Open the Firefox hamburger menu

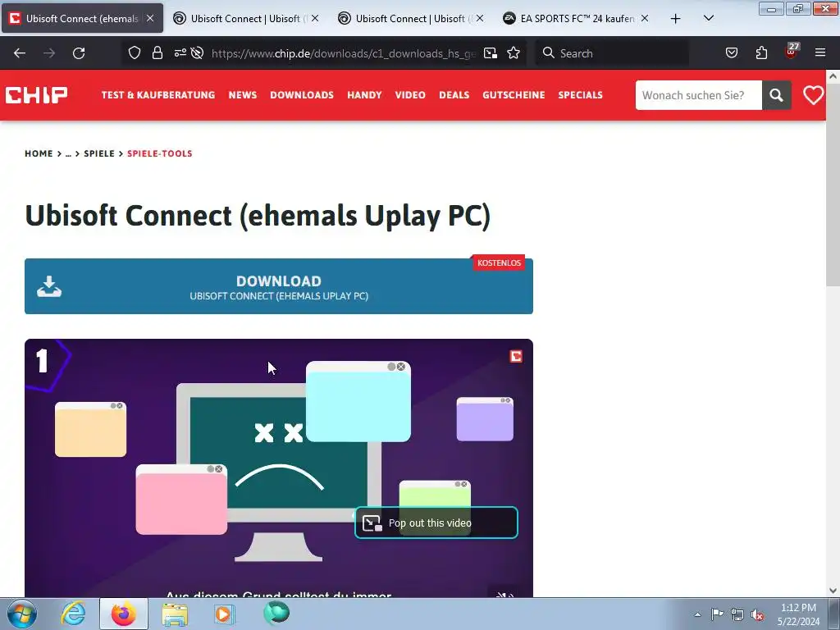(820, 52)
